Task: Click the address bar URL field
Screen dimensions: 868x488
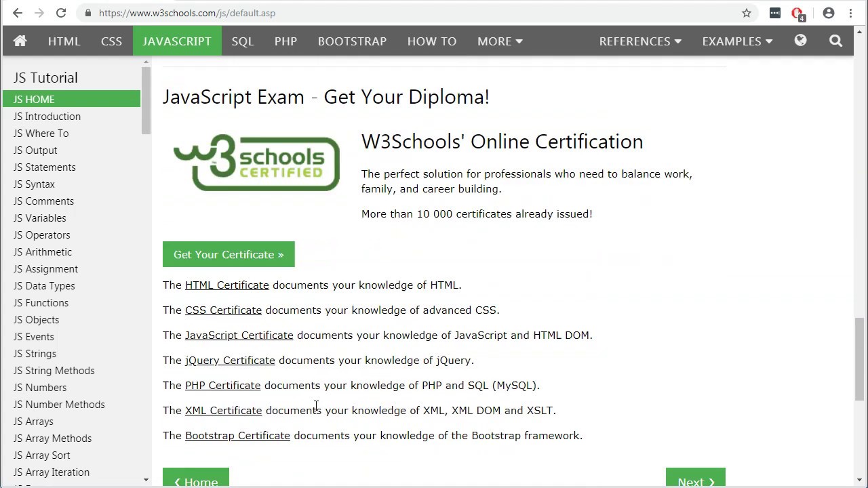Action: (417, 13)
